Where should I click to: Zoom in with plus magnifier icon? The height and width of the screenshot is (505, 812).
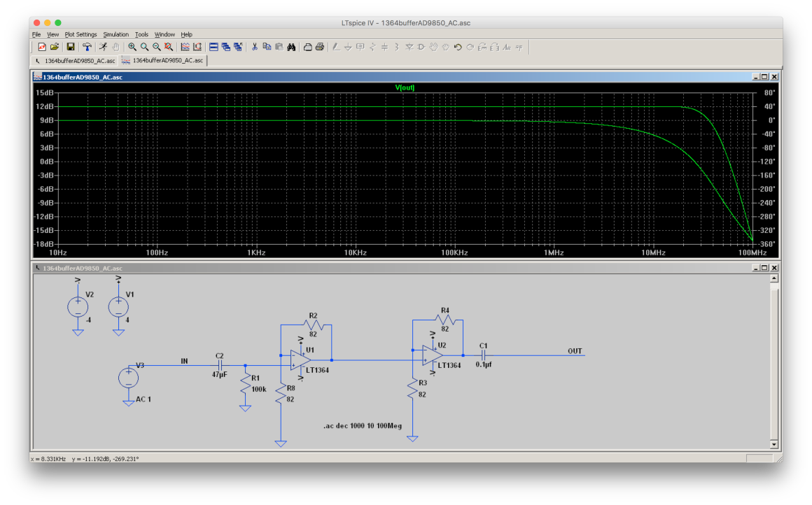[x=132, y=47]
